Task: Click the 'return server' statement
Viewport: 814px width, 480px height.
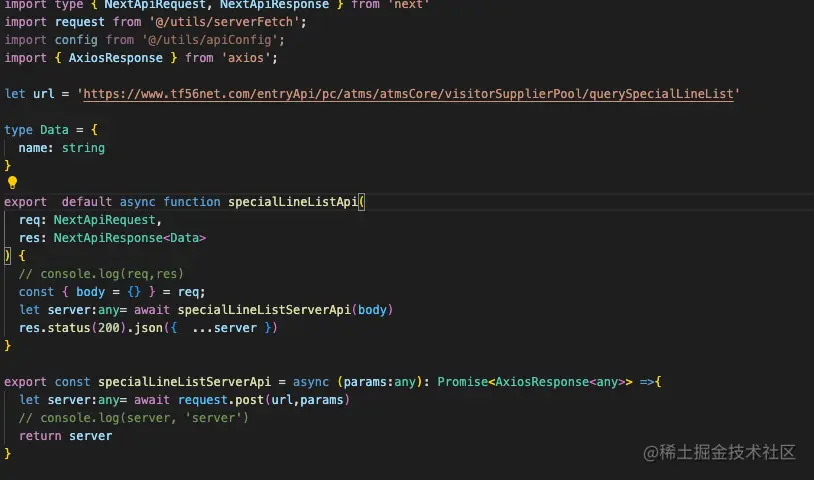Action: (x=65, y=436)
